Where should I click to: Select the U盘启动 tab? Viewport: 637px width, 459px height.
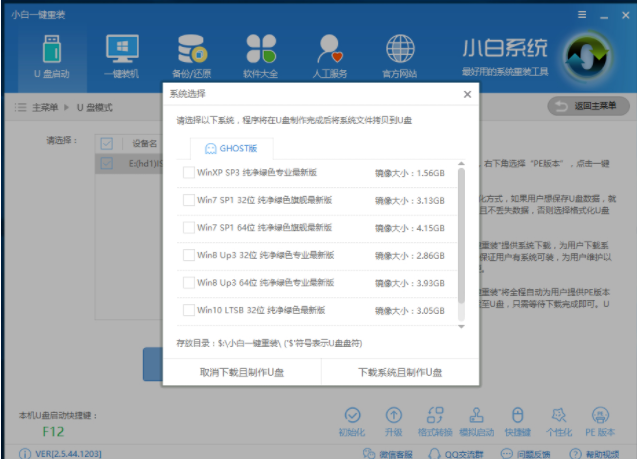click(51, 56)
